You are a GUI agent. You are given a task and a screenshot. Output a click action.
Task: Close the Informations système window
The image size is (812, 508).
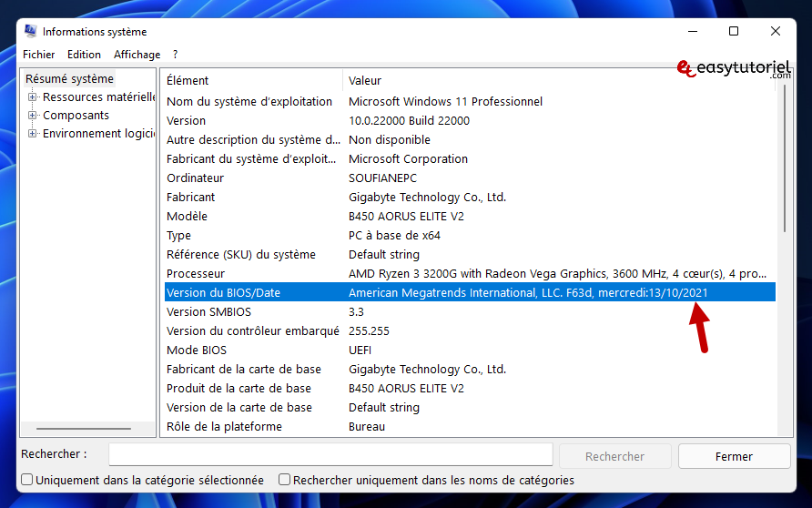pyautogui.click(x=776, y=31)
